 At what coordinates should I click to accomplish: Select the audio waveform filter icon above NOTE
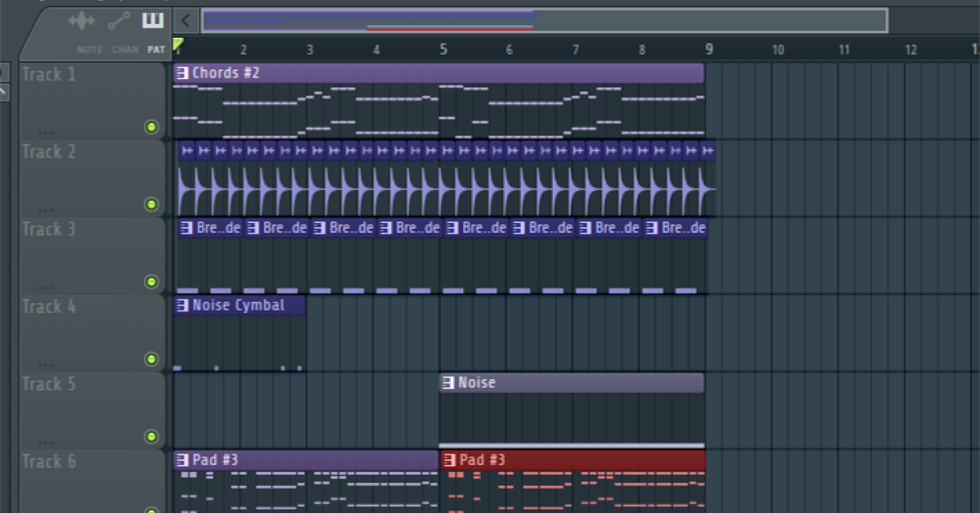[x=82, y=21]
